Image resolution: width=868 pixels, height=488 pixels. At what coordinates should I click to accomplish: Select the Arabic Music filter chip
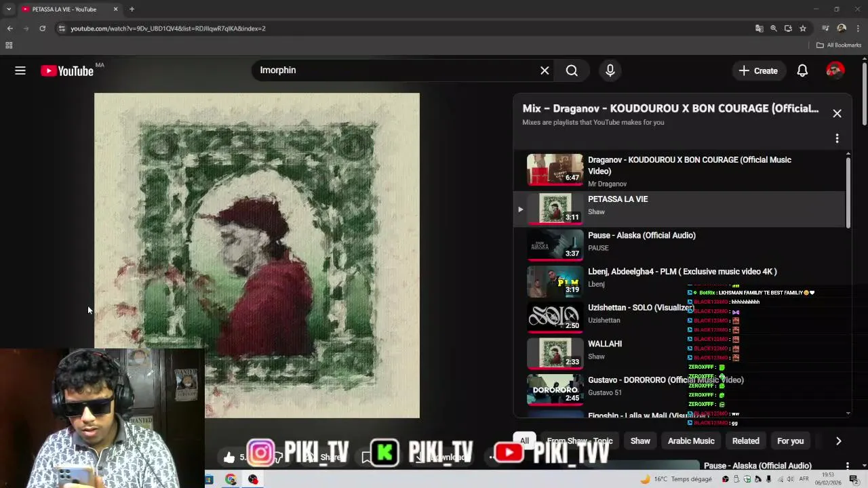(x=691, y=441)
